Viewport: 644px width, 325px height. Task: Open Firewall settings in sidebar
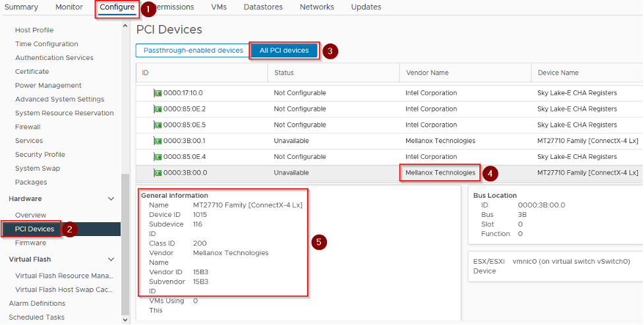28,127
